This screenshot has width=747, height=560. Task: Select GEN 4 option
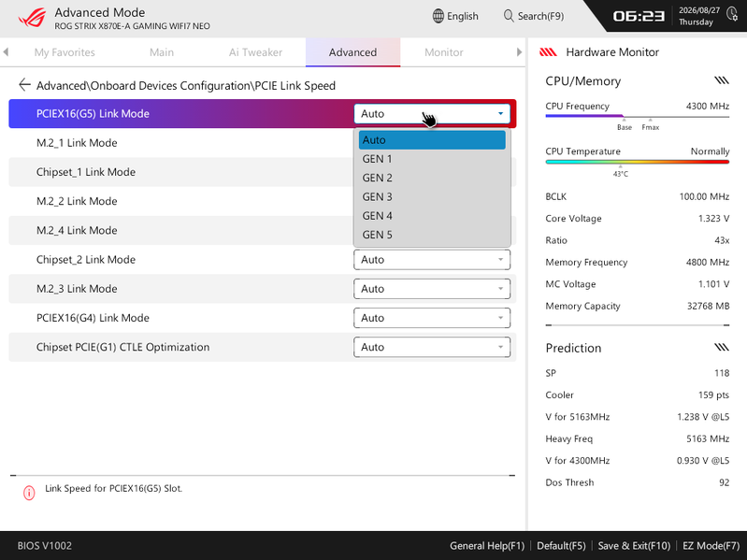pos(432,216)
